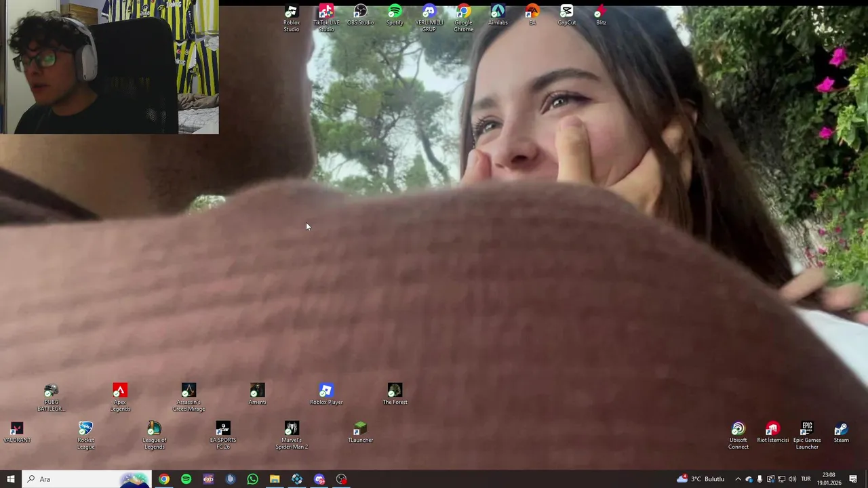This screenshot has width=868, height=488.
Task: Open the 3°C Bulutlu weather widget
Action: [x=701, y=479]
